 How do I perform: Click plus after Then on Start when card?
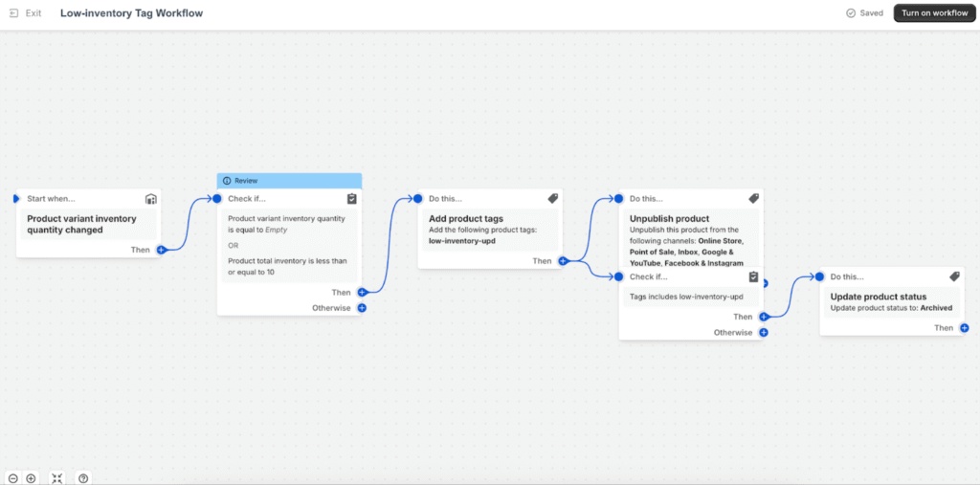coord(161,250)
